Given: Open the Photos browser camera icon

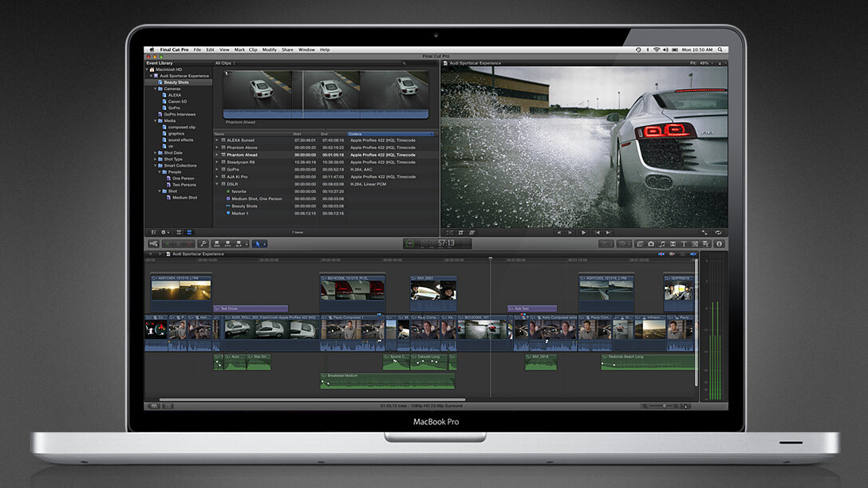Looking at the screenshot, I should click(651, 243).
